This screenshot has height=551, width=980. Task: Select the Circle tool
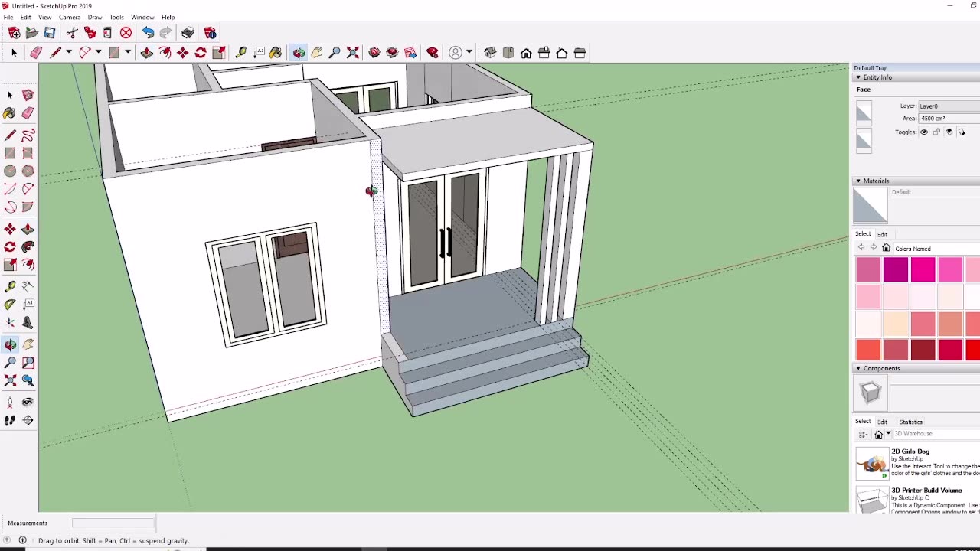coord(10,171)
